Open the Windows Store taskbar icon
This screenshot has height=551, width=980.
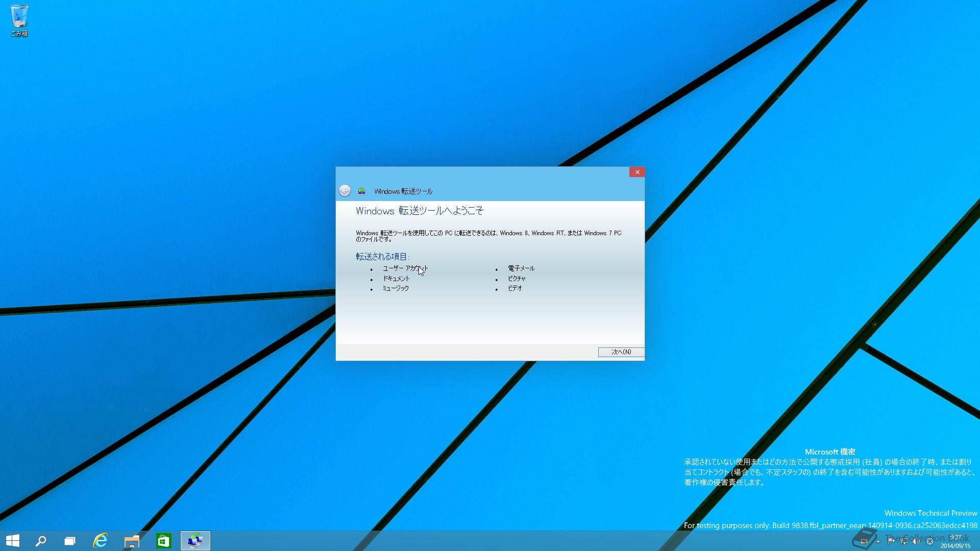(163, 541)
